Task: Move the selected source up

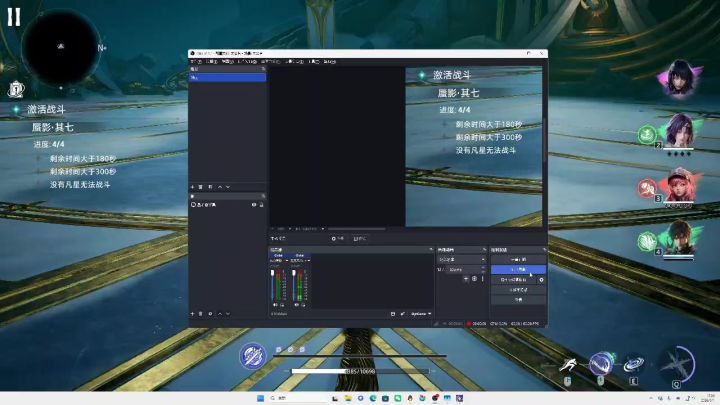Action: [x=220, y=314]
